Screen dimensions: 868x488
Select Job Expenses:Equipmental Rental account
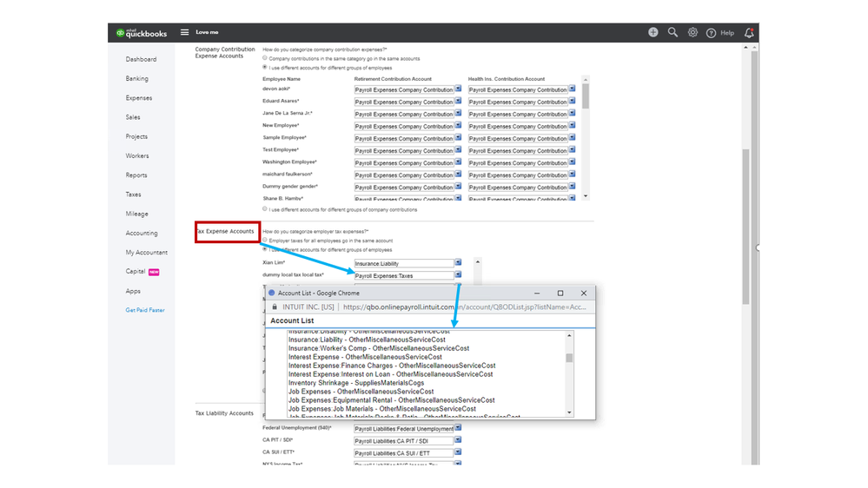pyautogui.click(x=391, y=400)
